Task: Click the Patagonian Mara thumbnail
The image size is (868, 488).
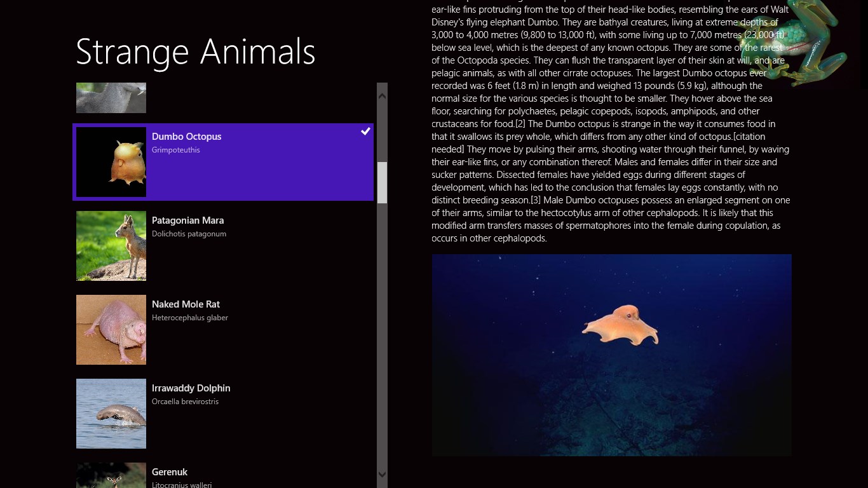Action: (x=111, y=246)
